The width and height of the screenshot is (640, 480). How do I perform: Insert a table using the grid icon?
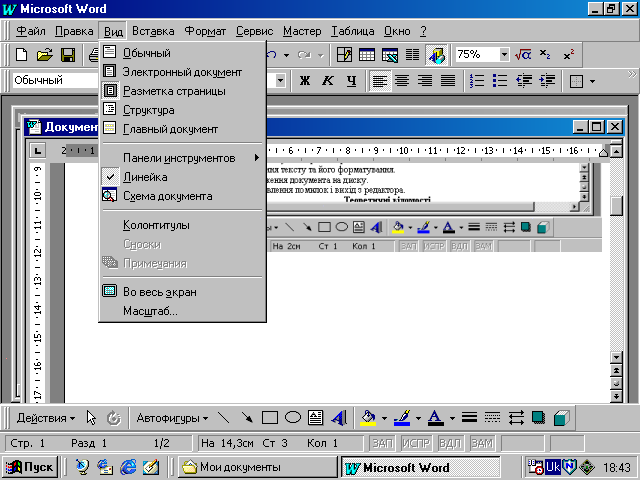(x=367, y=55)
